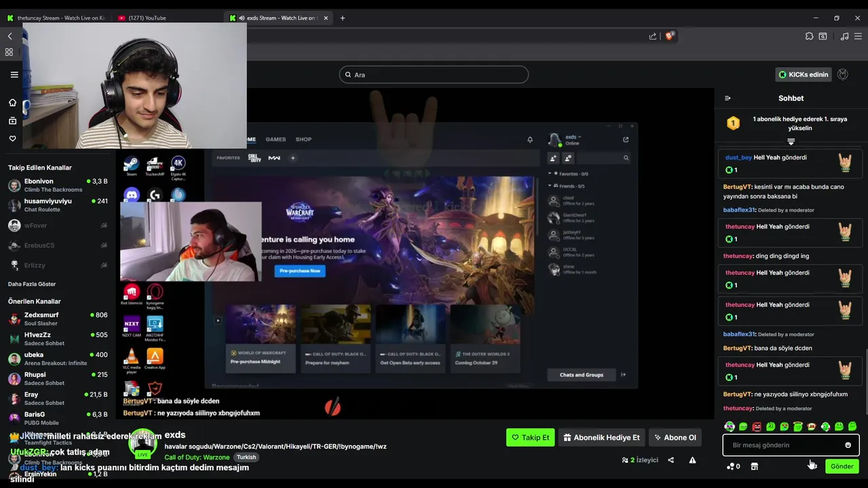Open new browser tab with plus

click(342, 18)
